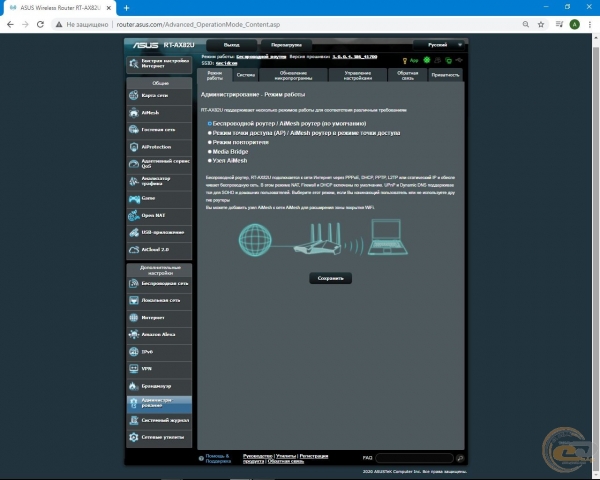Switch to the Privacy (Приватность) tab
The image size is (600, 480).
coord(445,75)
